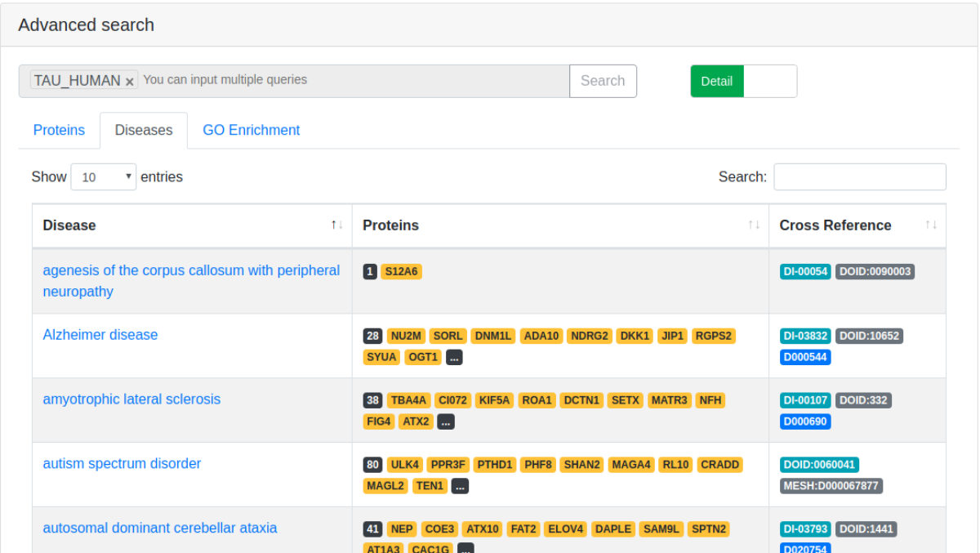
Task: Open the Show entries dropdown
Action: pyautogui.click(x=105, y=177)
